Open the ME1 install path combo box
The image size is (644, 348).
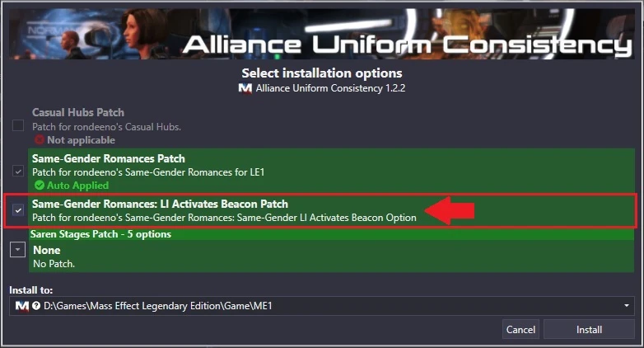(x=322, y=306)
